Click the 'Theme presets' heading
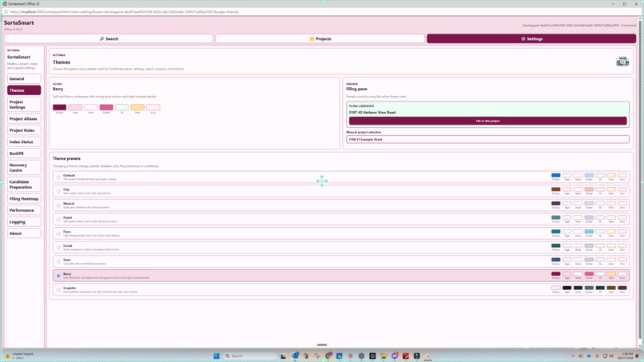The width and height of the screenshot is (644, 362). tap(66, 158)
